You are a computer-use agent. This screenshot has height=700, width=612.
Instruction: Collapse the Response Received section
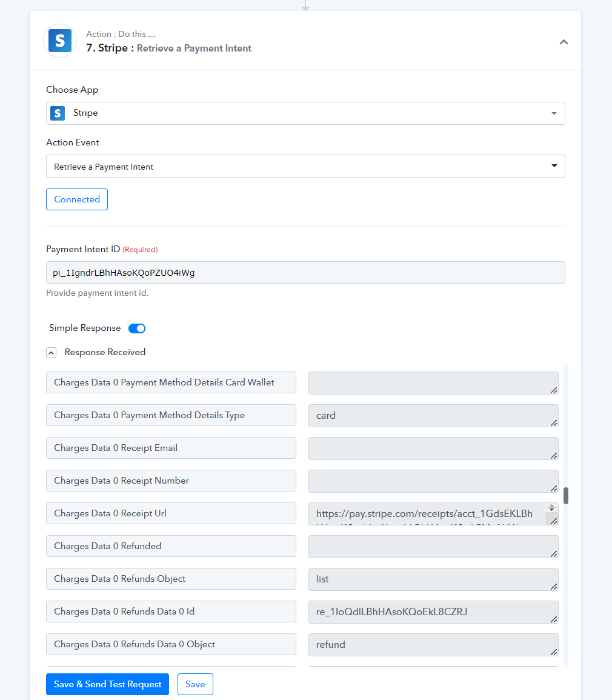pos(52,352)
